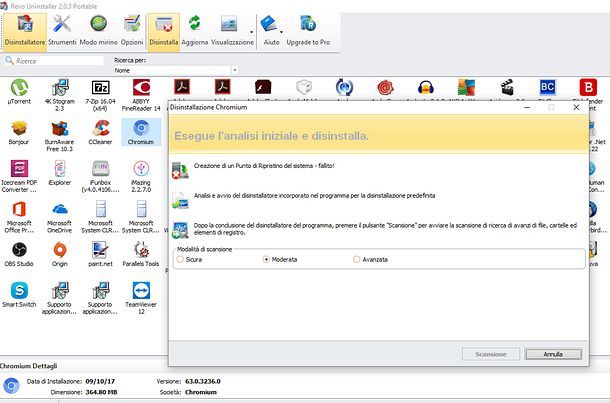Screen dimensions: 610x403
Task: Click the restore point creation failed icon
Action: (x=181, y=171)
